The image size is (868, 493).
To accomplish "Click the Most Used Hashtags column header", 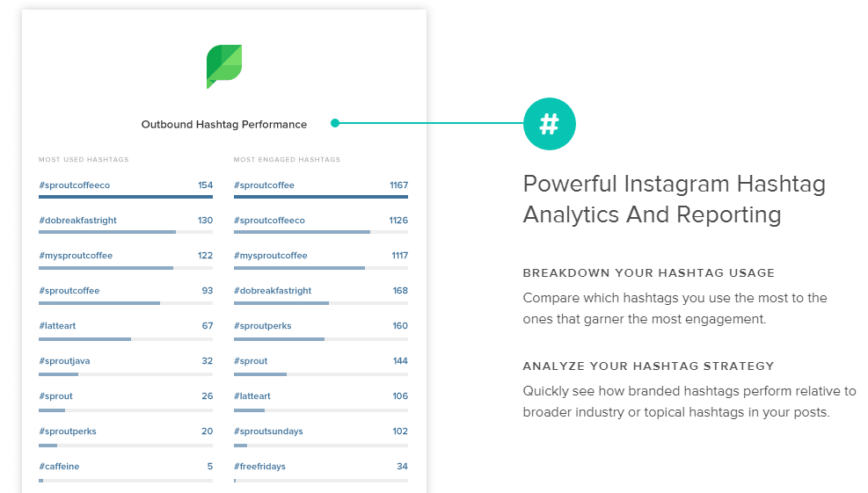I will pyautogui.click(x=84, y=159).
